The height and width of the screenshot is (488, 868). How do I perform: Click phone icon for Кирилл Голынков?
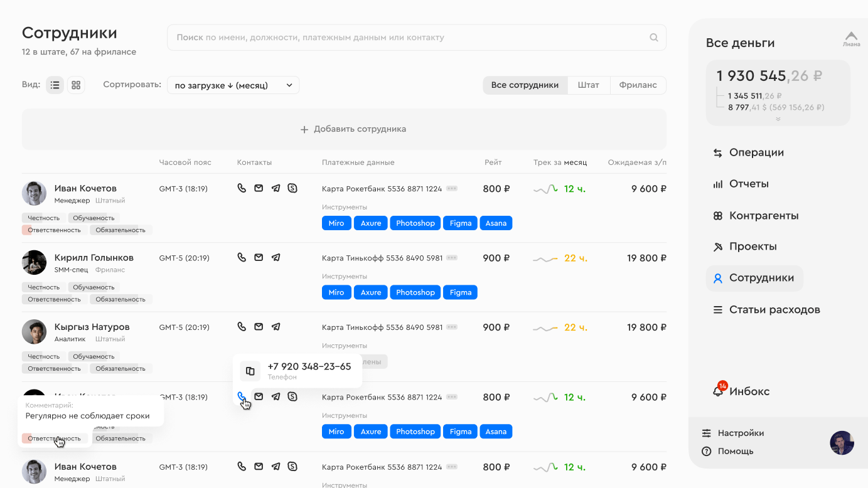(242, 257)
